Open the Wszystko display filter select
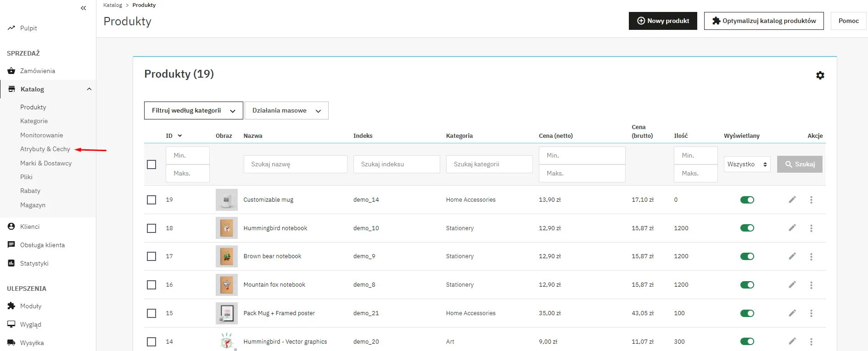The height and width of the screenshot is (351, 868). click(747, 164)
